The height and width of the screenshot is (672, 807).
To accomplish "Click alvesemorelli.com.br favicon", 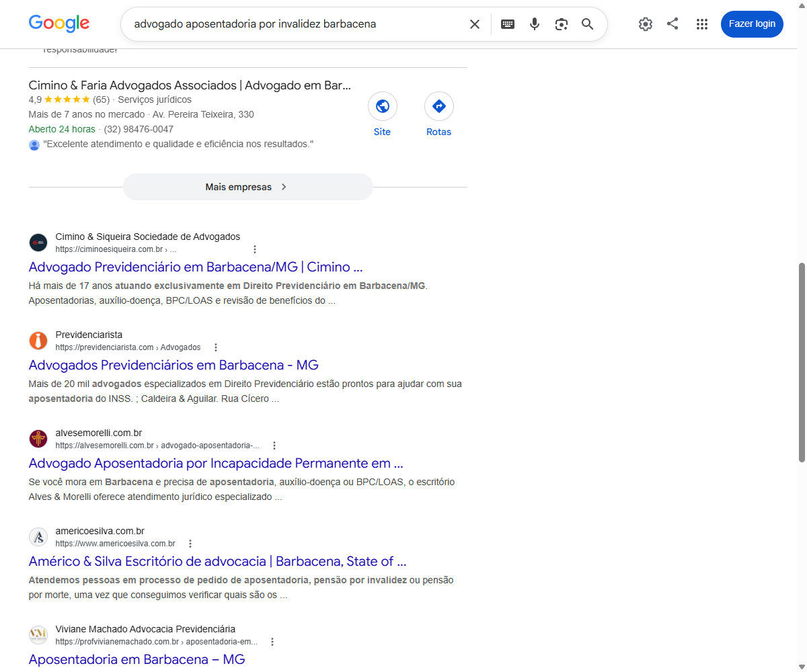I will tap(38, 439).
